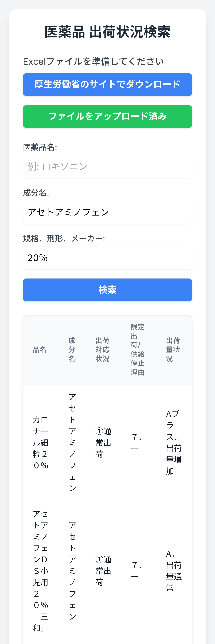
Task: Select the アセトアミノフェンＤＳ小児用２０％「三和」 cell
Action: coord(40,571)
